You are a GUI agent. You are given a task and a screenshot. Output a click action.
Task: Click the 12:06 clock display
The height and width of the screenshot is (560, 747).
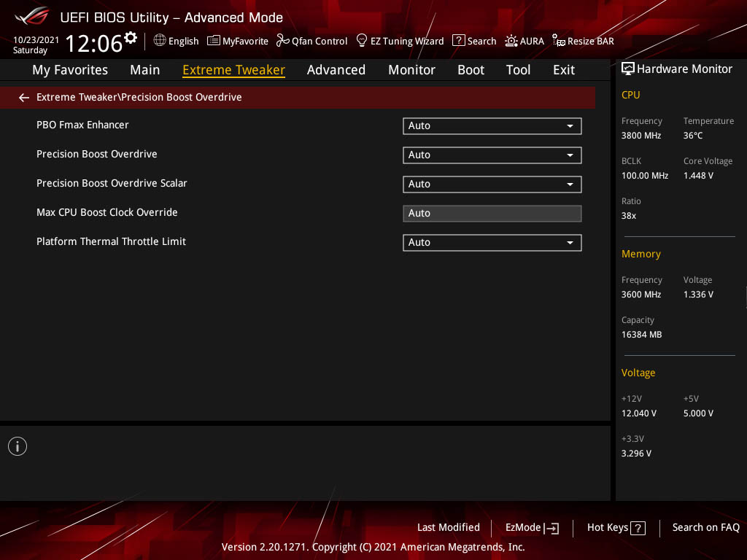(x=94, y=43)
